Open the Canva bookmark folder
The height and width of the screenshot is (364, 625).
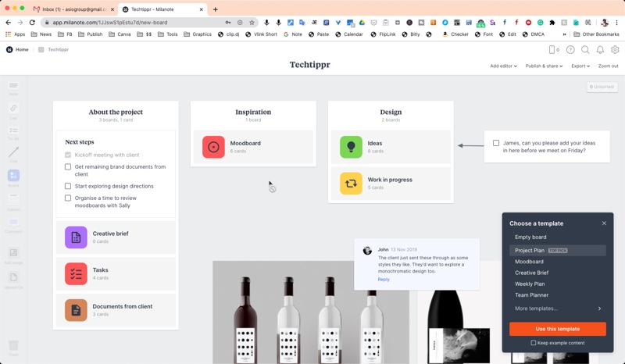tap(120, 34)
